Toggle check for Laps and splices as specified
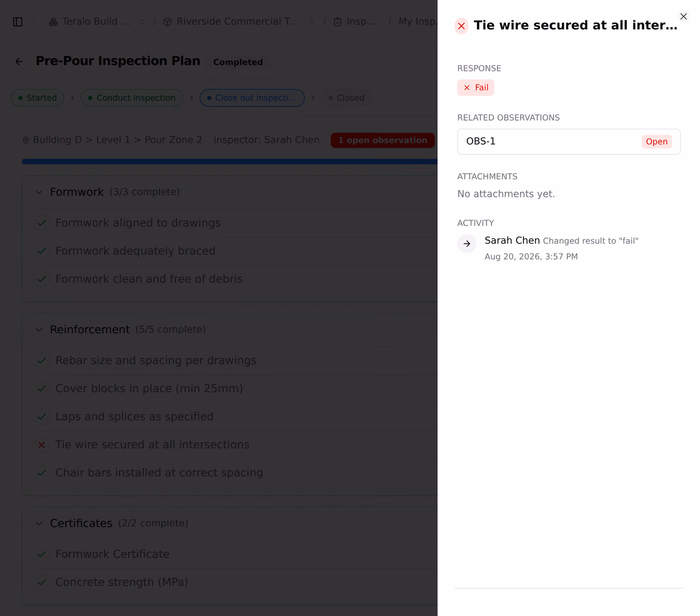This screenshot has height=616, width=700. pyautogui.click(x=42, y=417)
